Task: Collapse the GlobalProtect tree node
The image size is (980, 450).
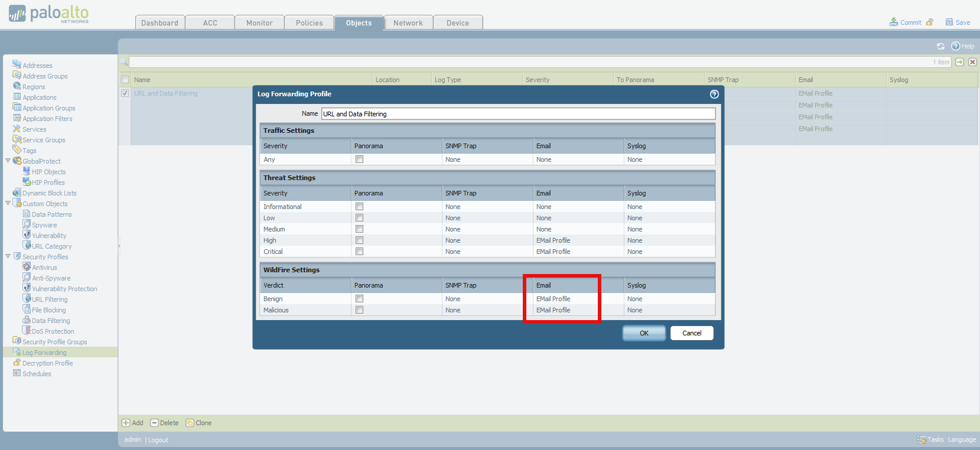Action: [8, 161]
